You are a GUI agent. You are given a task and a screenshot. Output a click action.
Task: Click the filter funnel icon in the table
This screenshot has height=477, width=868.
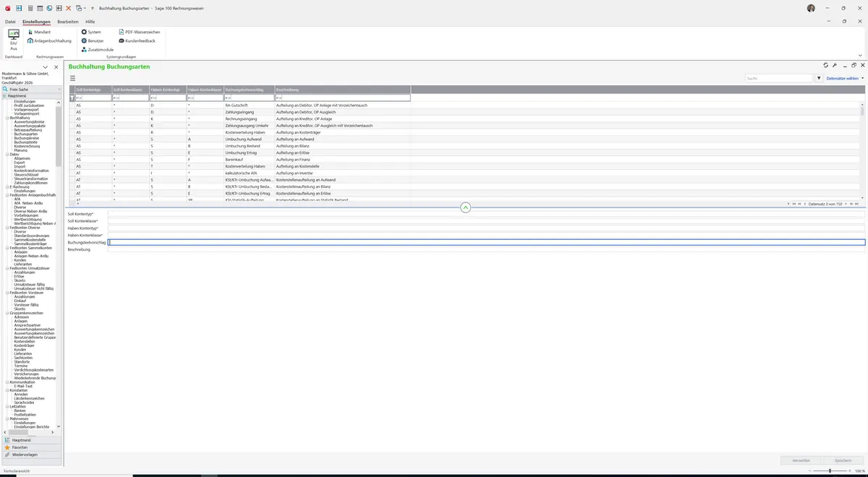point(72,98)
